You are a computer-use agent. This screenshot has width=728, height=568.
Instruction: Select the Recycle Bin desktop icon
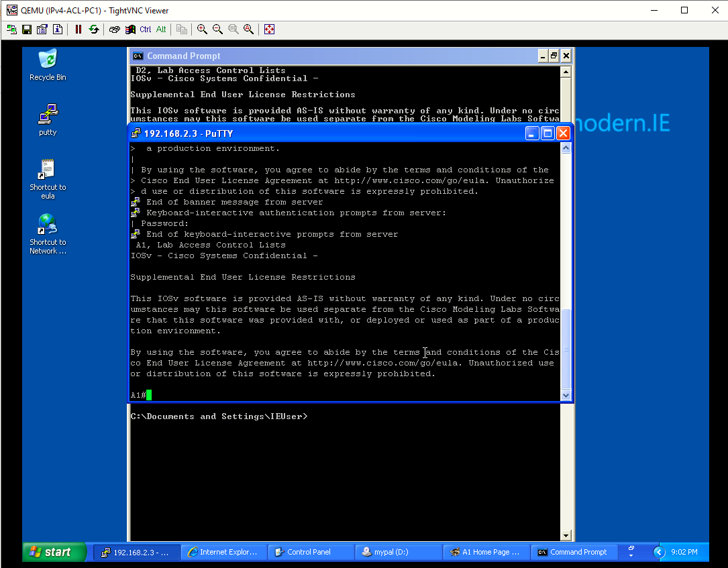(x=48, y=65)
